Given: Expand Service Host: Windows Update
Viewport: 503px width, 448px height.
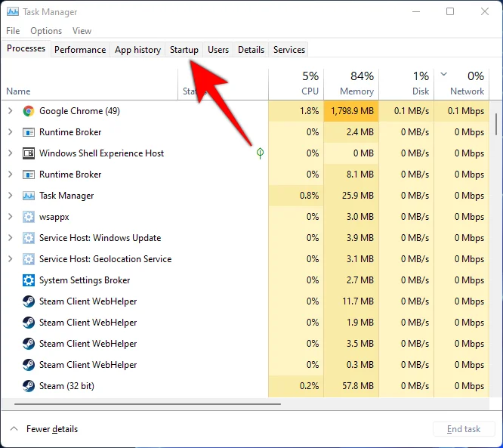Looking at the screenshot, I should tap(11, 238).
